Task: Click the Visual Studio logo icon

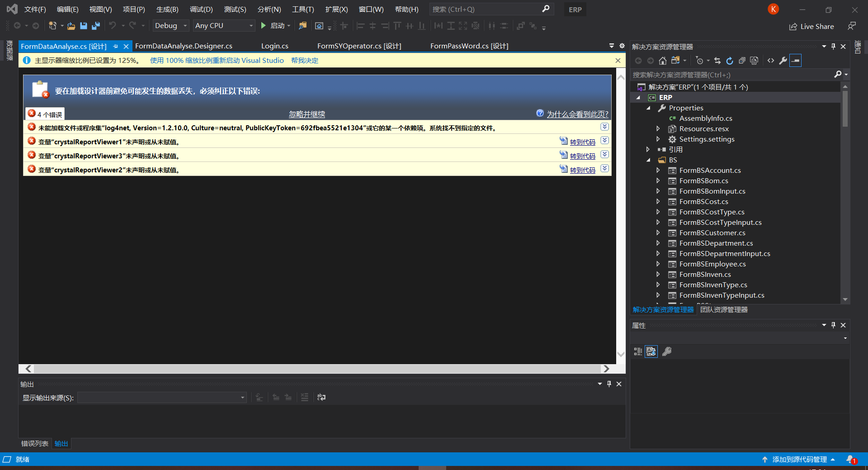Action: pos(12,9)
